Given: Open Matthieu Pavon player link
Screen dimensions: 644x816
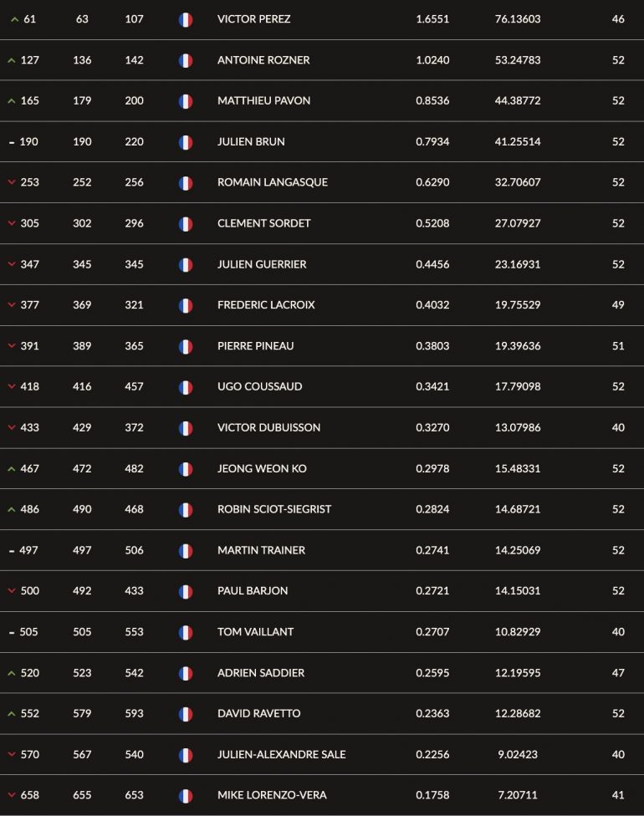Looking at the screenshot, I should [x=264, y=101].
